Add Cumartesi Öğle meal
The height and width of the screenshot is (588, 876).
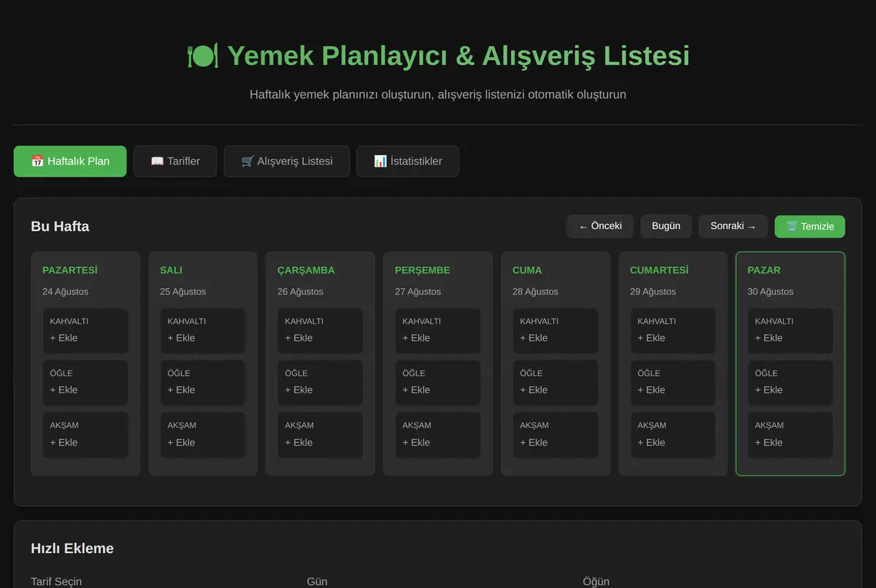pyautogui.click(x=673, y=382)
